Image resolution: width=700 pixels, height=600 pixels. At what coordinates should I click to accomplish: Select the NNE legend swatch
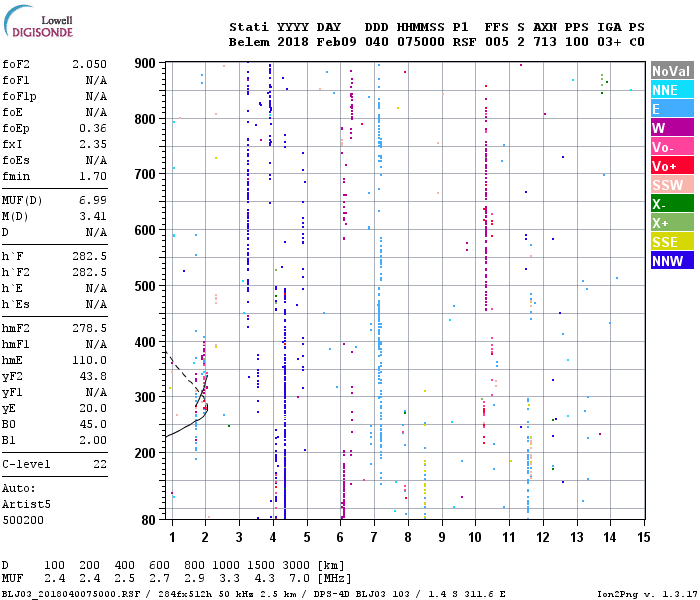click(x=672, y=90)
